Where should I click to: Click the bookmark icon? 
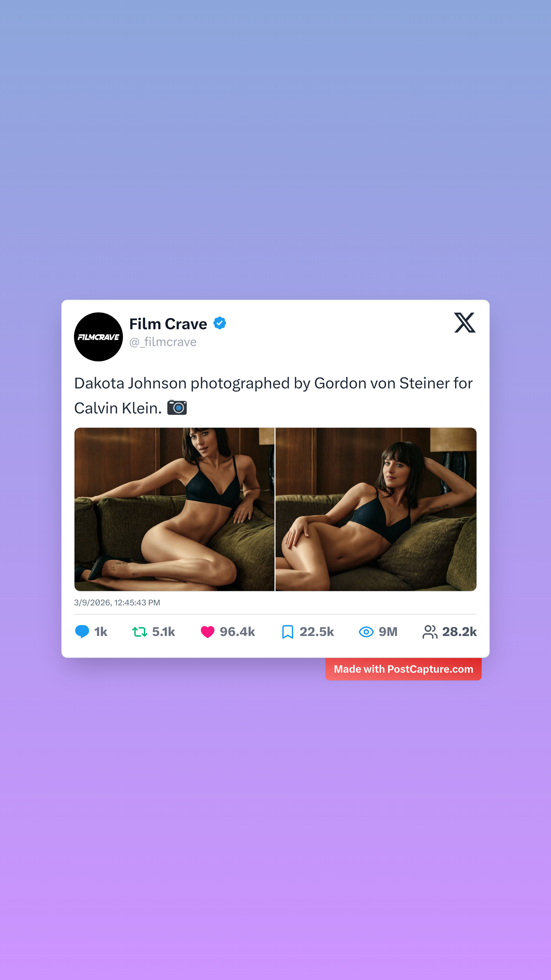coord(287,632)
